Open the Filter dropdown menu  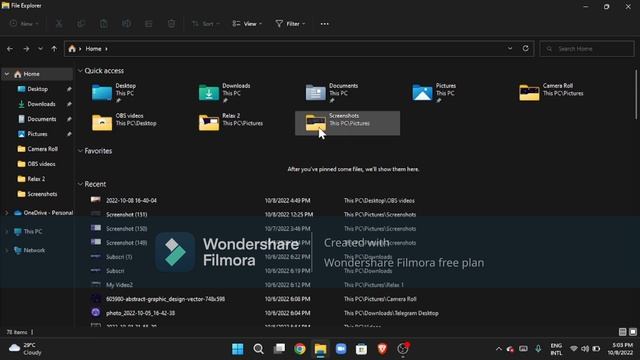[290, 24]
